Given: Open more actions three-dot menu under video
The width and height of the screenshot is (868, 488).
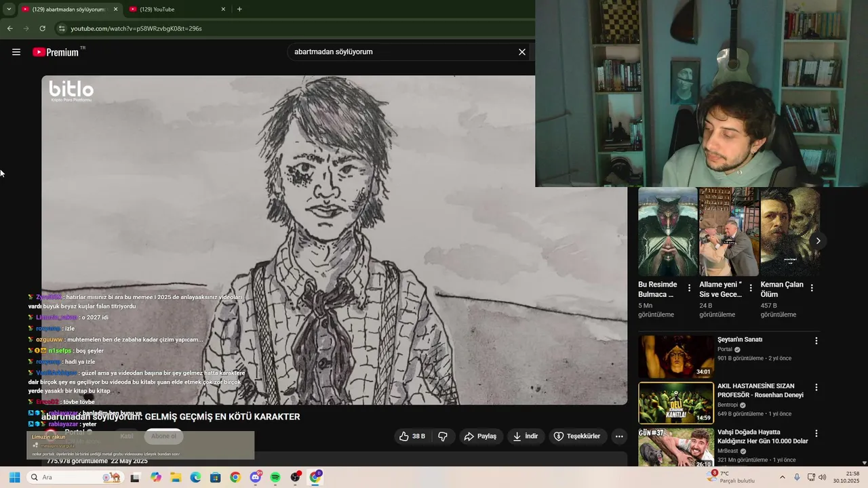Looking at the screenshot, I should 619,436.
